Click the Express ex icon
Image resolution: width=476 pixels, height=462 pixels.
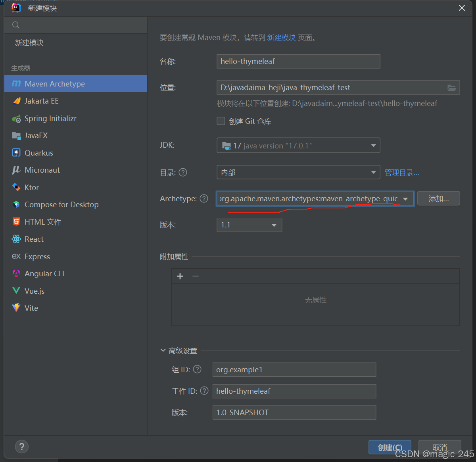(16, 256)
